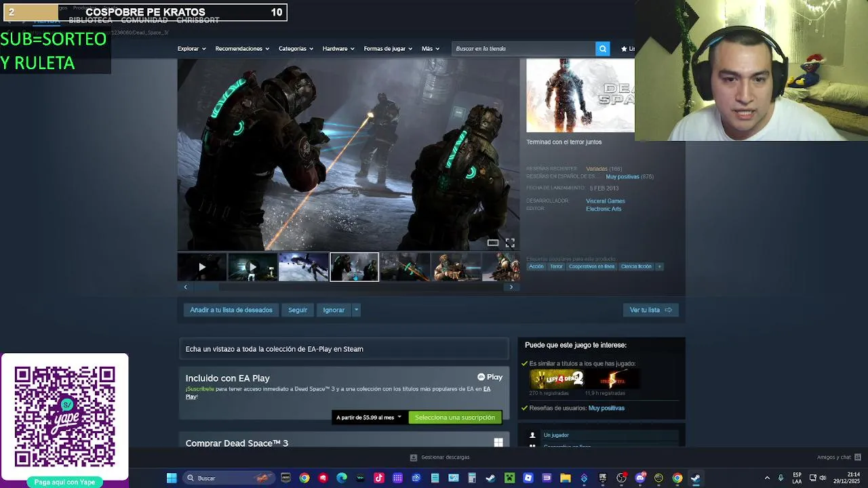Show hidden system tray icons
Image resolution: width=868 pixels, height=488 pixels.
(767, 478)
